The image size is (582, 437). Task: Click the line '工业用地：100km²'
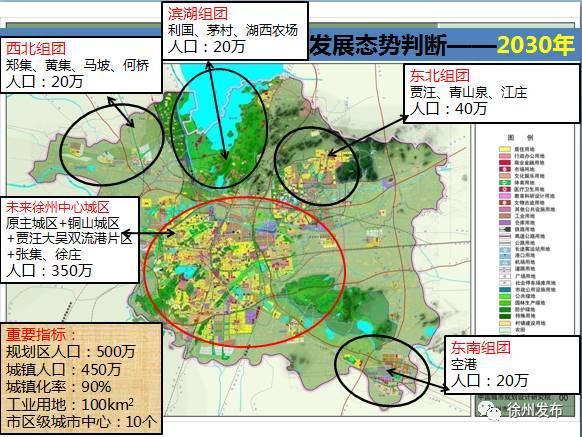tap(70, 404)
